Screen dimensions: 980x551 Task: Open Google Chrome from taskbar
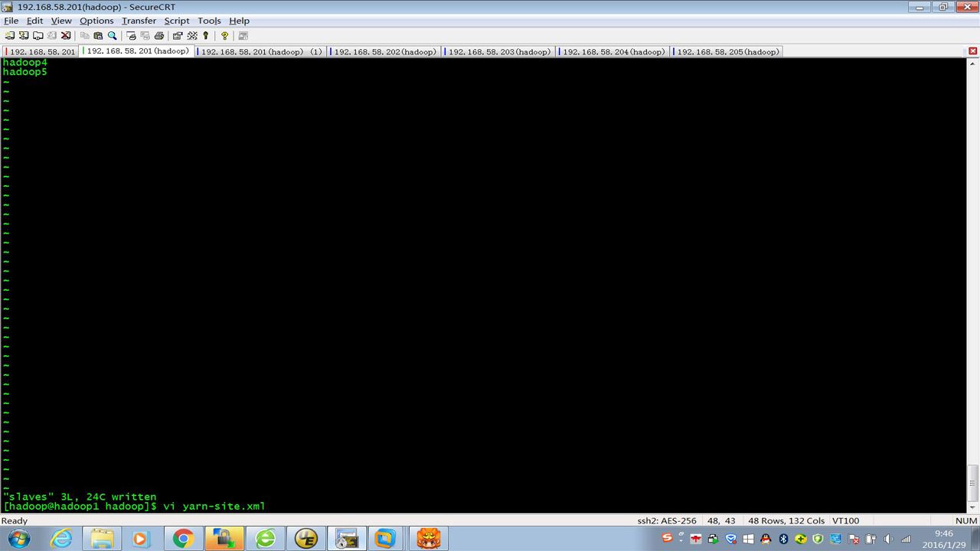point(182,539)
